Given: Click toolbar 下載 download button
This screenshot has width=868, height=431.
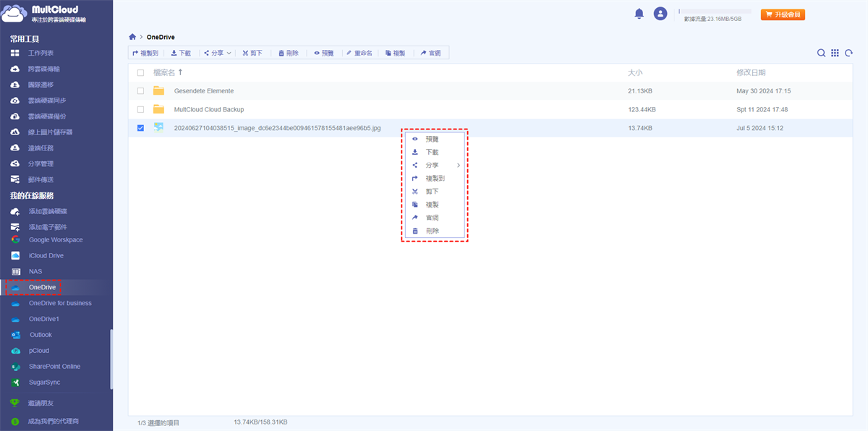Looking at the screenshot, I should coord(181,53).
